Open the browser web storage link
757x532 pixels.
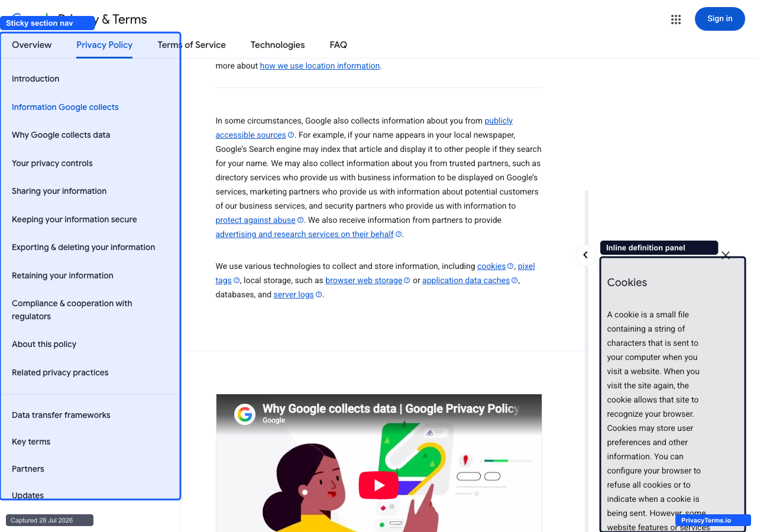point(364,280)
